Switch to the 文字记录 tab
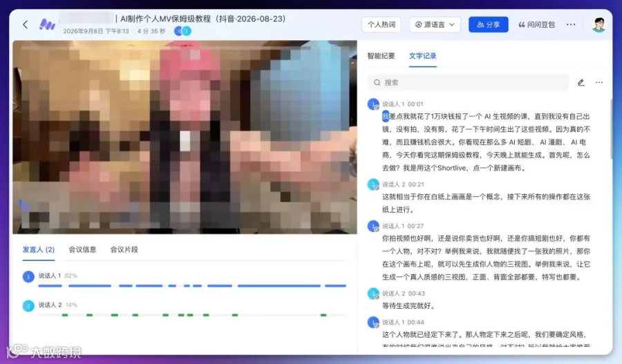The width and height of the screenshot is (622, 364). (x=422, y=56)
